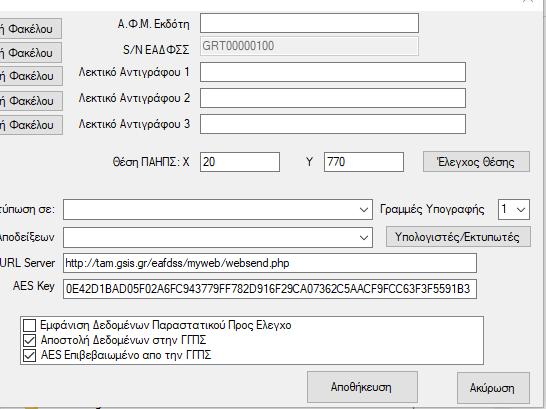Click the Ακύρωση button
Image resolution: width=546 pixels, height=409 pixels.
(x=493, y=388)
